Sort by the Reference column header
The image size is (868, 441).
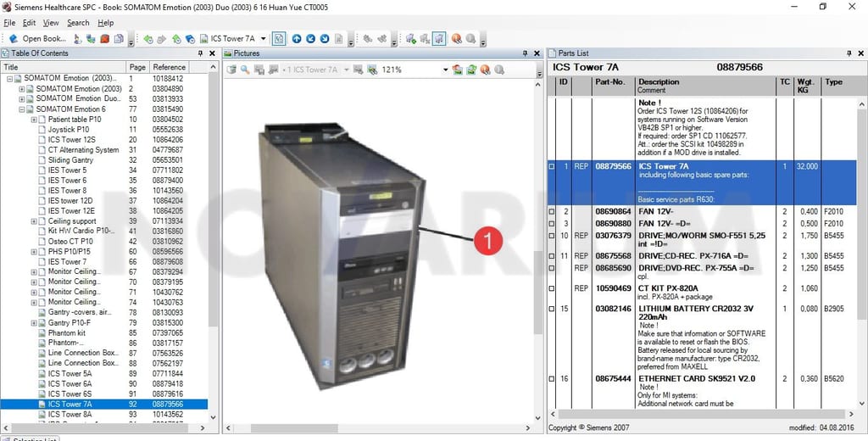(170, 67)
